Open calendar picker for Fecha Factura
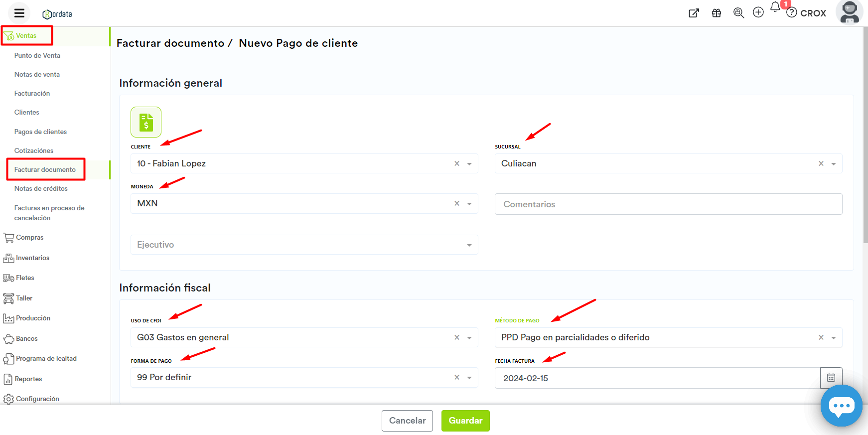 (831, 378)
